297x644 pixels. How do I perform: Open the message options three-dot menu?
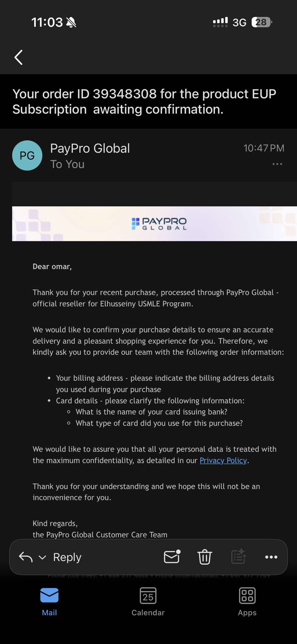click(x=277, y=164)
